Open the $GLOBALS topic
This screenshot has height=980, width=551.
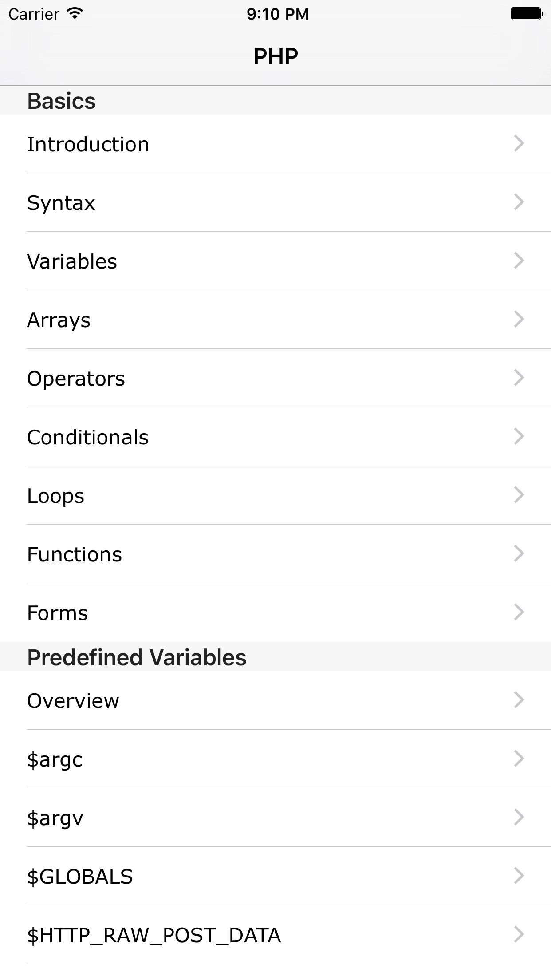(x=80, y=877)
